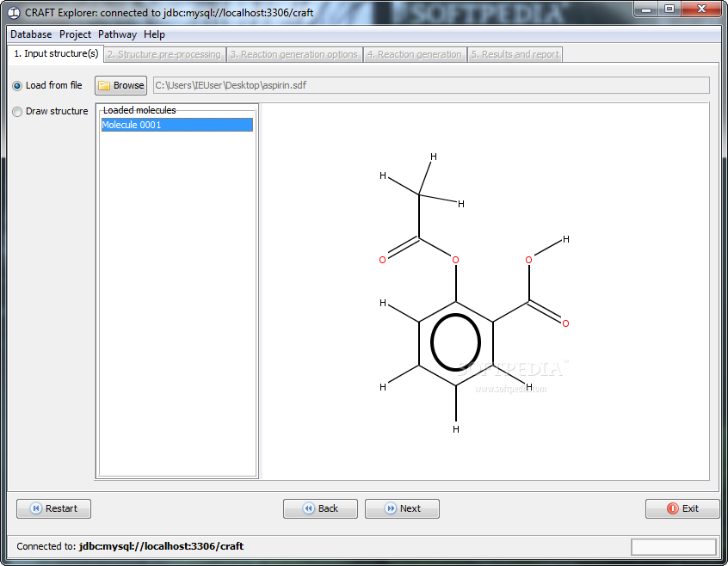
Task: Close the CRAFT Explorer window
Action: pyautogui.click(x=701, y=9)
